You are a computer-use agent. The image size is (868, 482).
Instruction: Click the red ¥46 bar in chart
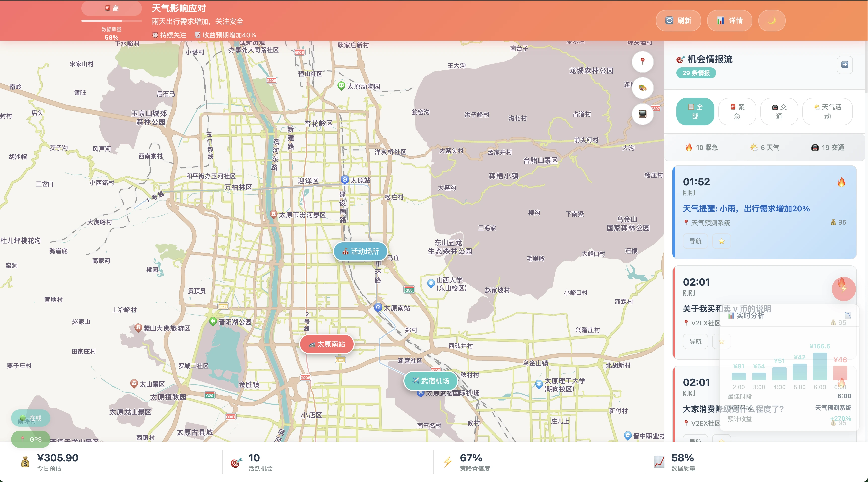pyautogui.click(x=840, y=373)
